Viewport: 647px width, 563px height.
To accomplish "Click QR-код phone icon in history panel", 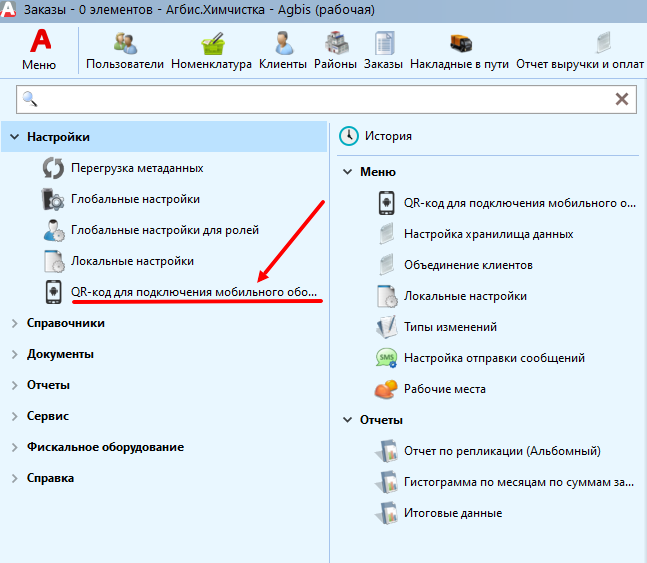I will 387,203.
